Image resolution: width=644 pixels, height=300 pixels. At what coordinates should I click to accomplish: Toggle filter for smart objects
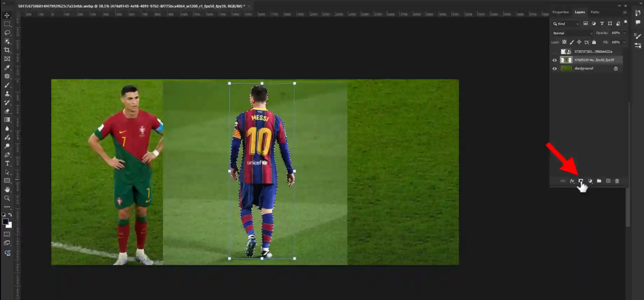pyautogui.click(x=618, y=23)
